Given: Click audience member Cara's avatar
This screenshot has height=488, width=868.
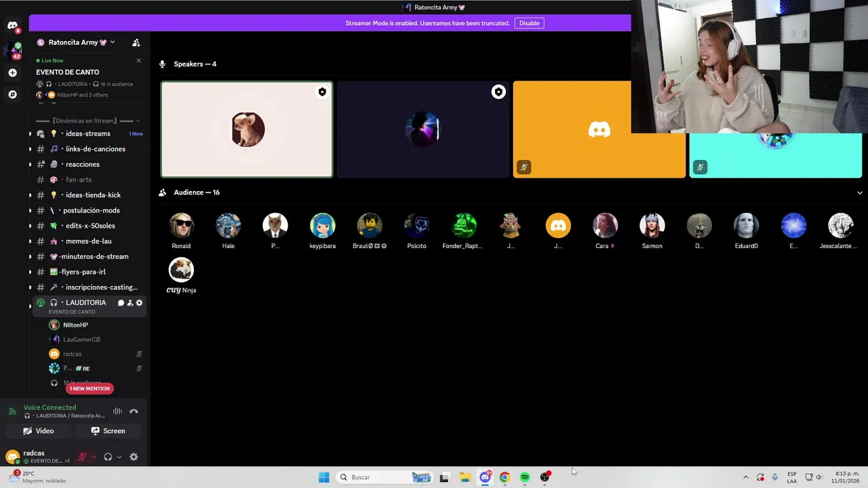Looking at the screenshot, I should click(605, 226).
